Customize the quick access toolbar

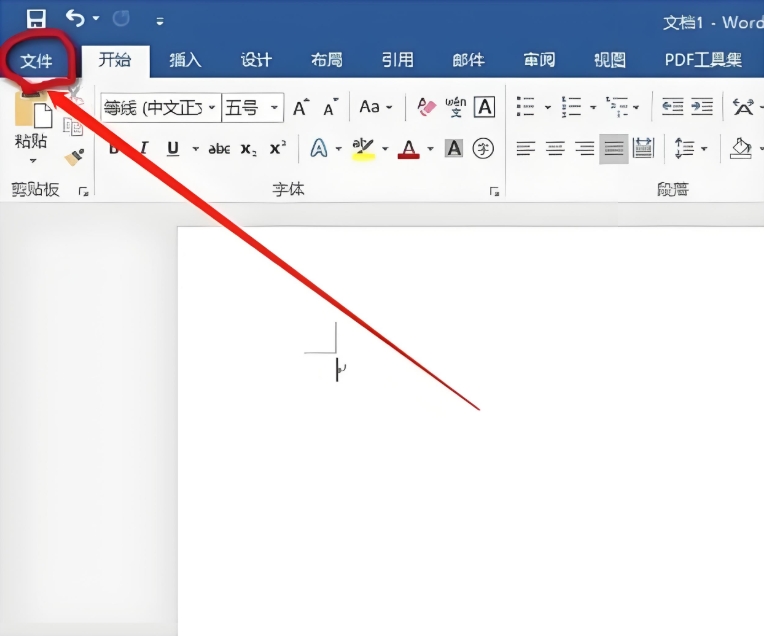[160, 21]
